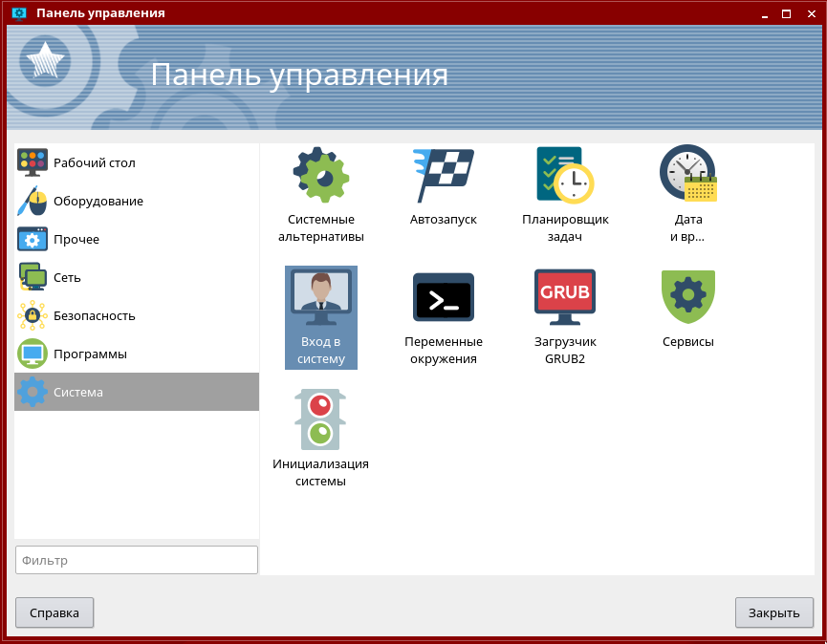Open the Сеть category
The image size is (827, 644).
click(x=67, y=277)
